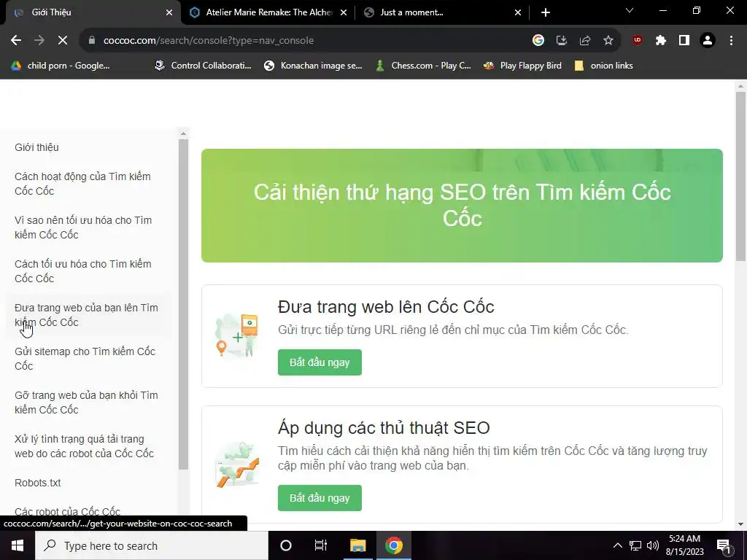Screen dimensions: 747x560
Task: Open the tab search dropdown chevron
Action: (x=630, y=10)
